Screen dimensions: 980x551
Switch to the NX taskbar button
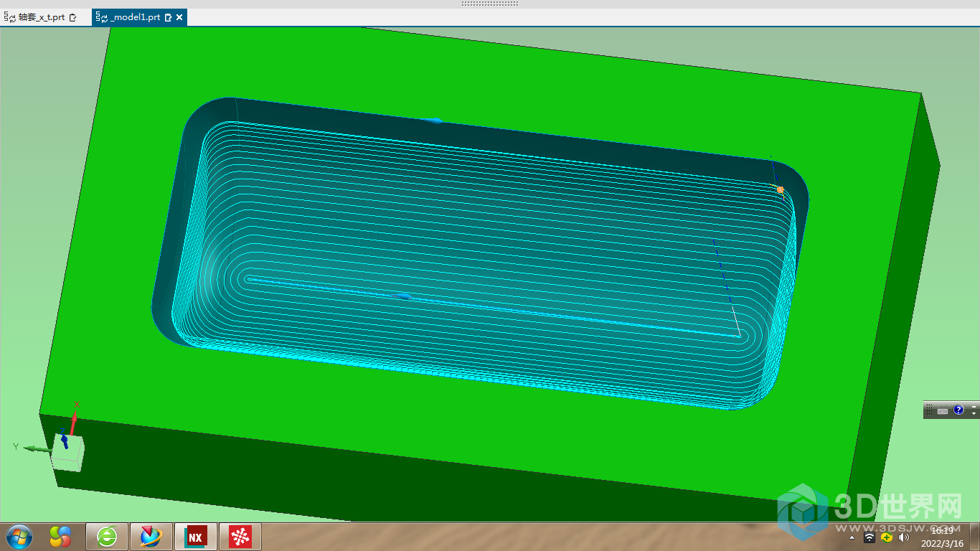(x=196, y=537)
